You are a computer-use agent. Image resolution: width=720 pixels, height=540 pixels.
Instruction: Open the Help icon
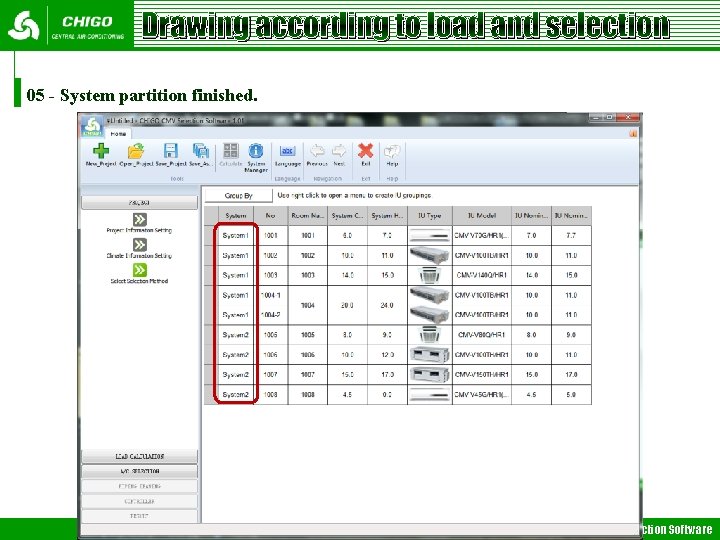pyautogui.click(x=392, y=151)
